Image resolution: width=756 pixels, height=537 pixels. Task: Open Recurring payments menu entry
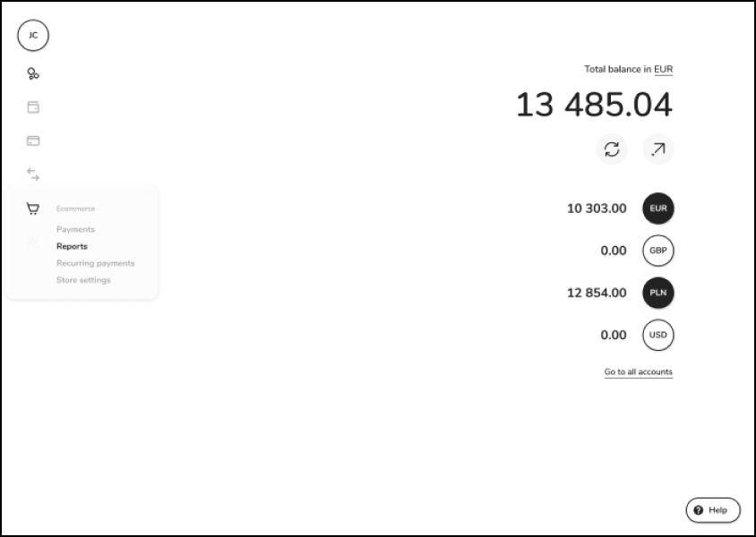(96, 263)
